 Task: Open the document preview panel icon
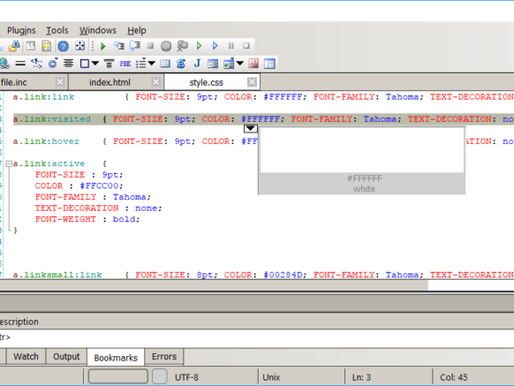point(46,46)
